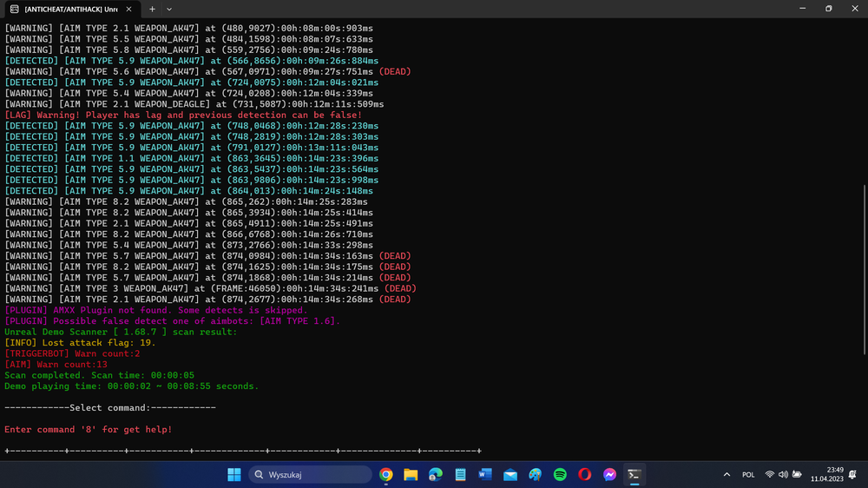Expand the terminal profile dropdown chevron
This screenshot has width=868, height=488.
(169, 9)
